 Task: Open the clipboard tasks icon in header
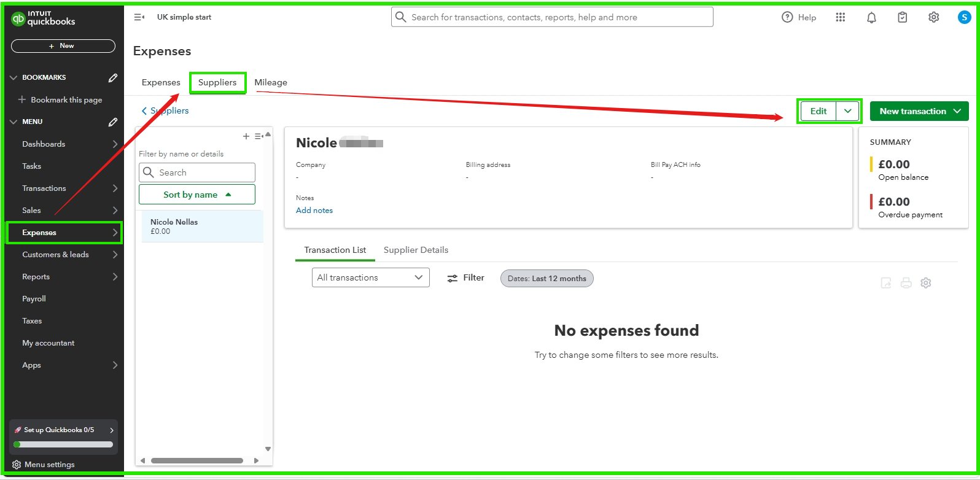click(902, 17)
